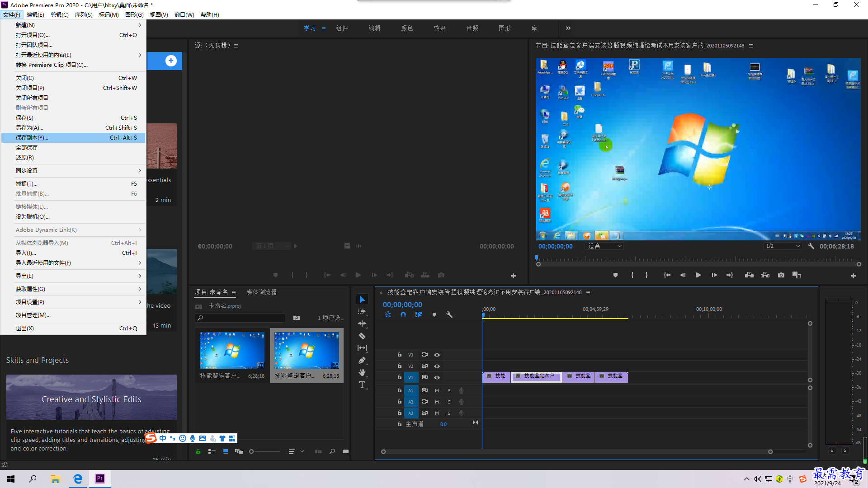Toggle V3 track output eye
Viewport: 868px width, 488px height.
[x=437, y=355]
